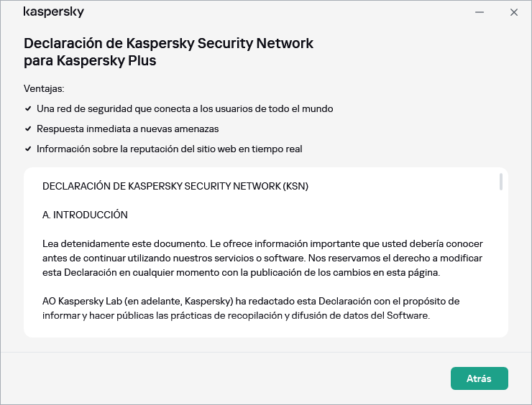Click "Respuesta inmediata a nuevas amenazas" text
The image size is (532, 405).
tap(127, 129)
